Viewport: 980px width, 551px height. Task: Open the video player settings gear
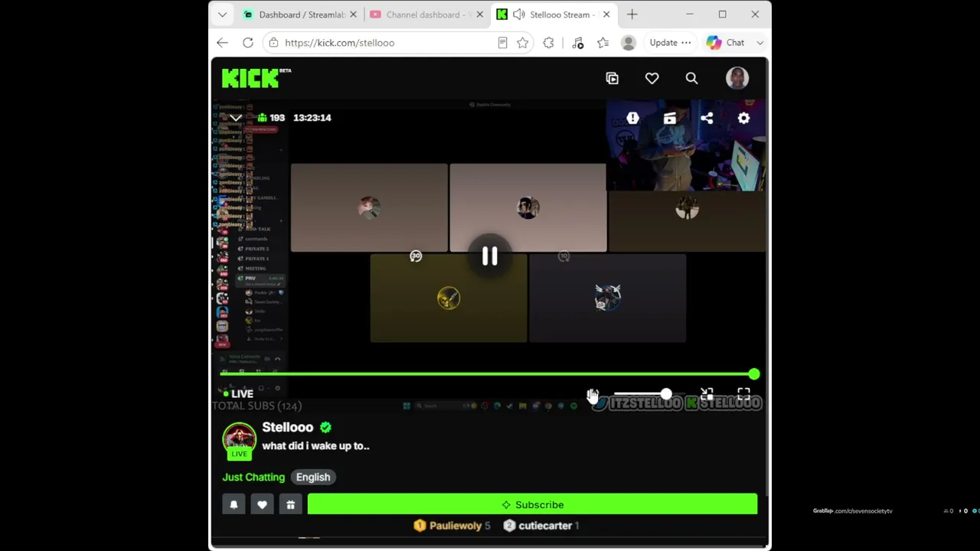[x=743, y=118]
